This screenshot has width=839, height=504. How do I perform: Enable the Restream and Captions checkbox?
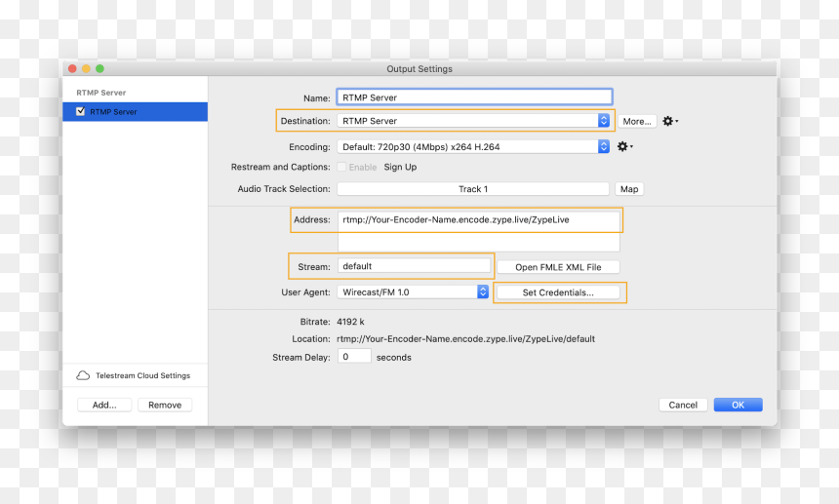point(341,167)
